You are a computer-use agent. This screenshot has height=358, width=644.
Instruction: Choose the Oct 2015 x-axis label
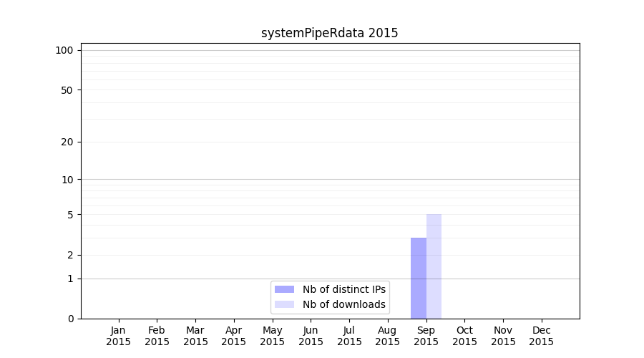click(x=464, y=336)
